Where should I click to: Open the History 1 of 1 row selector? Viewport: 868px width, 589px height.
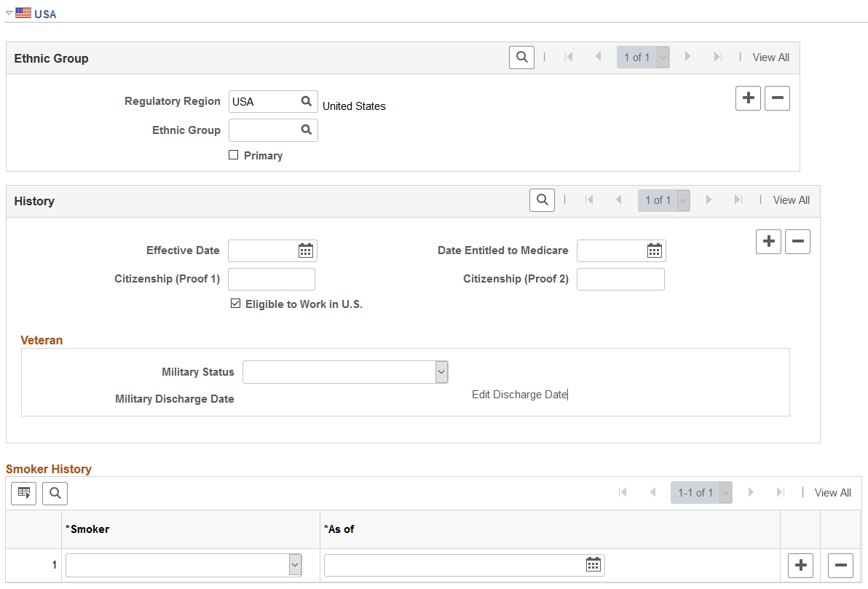click(x=663, y=199)
